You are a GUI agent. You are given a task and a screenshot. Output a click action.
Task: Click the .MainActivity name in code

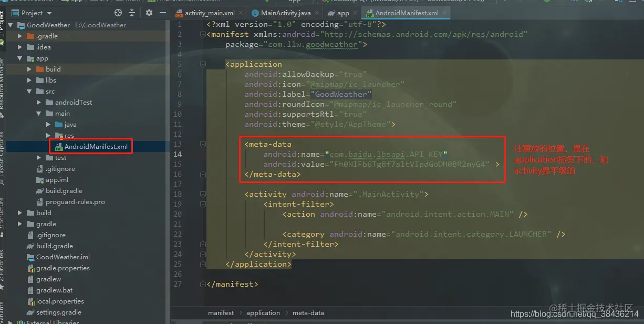(391, 194)
